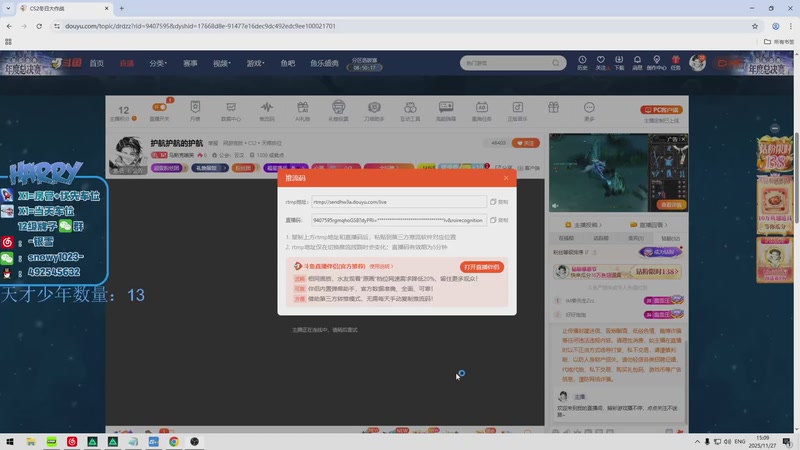This screenshot has width=800, height=450.
Task: Show hidden system tray icons
Action: pyautogui.click(x=697, y=442)
